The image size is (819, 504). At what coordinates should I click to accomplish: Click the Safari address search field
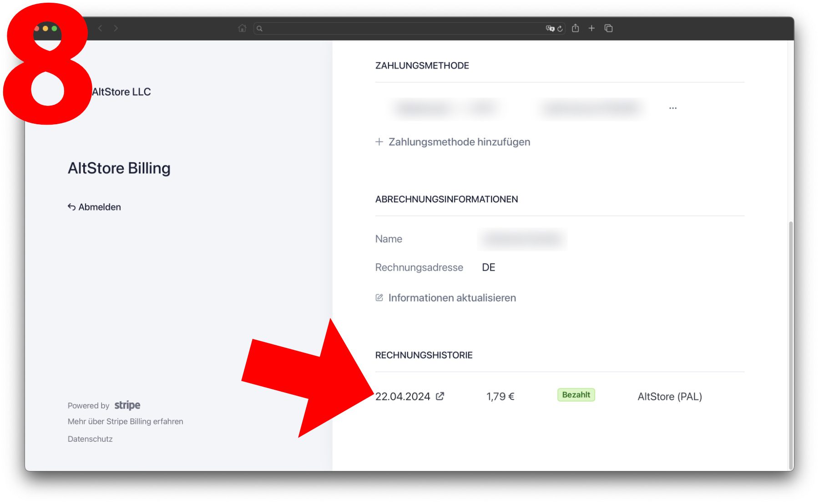pos(400,28)
